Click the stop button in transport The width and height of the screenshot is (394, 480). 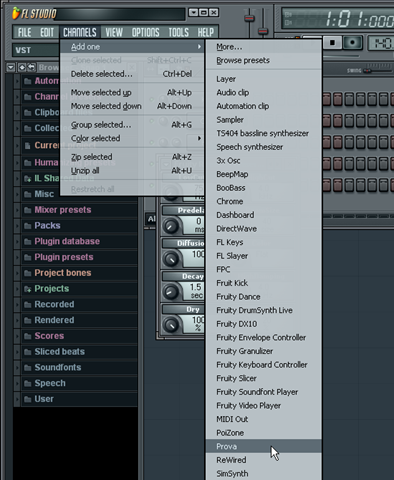tap(332, 43)
